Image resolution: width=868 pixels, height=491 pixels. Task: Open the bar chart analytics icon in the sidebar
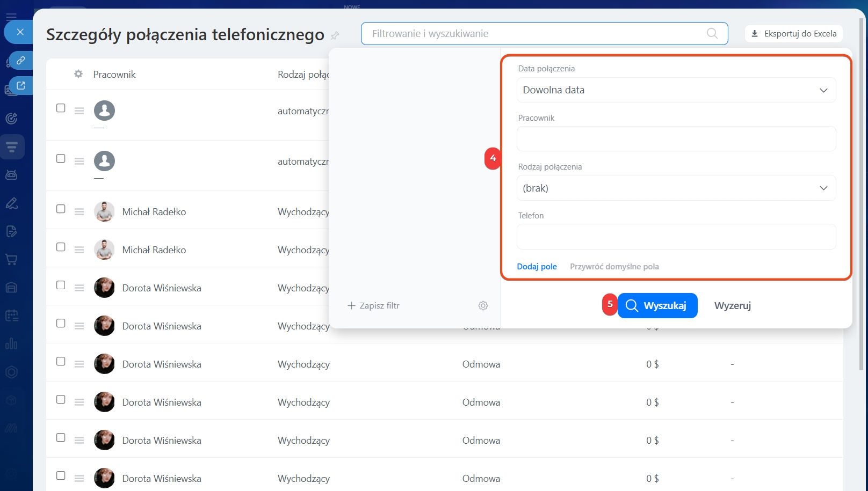point(11,343)
